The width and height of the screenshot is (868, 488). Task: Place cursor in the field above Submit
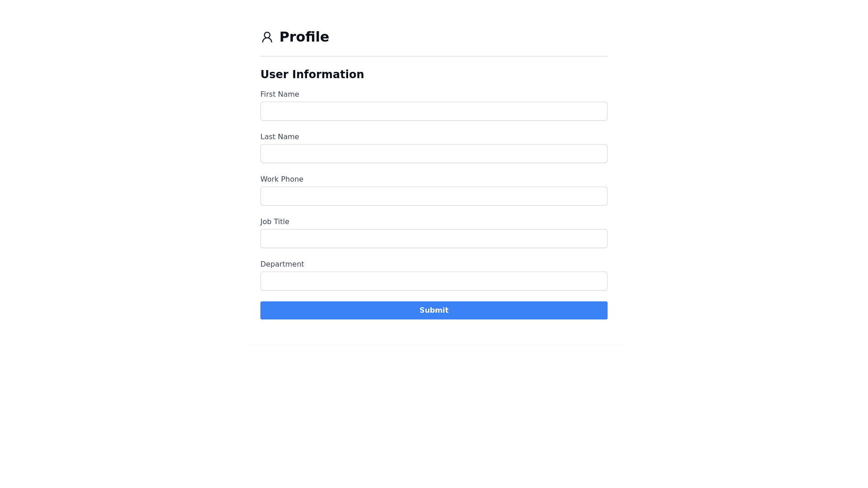(434, 281)
